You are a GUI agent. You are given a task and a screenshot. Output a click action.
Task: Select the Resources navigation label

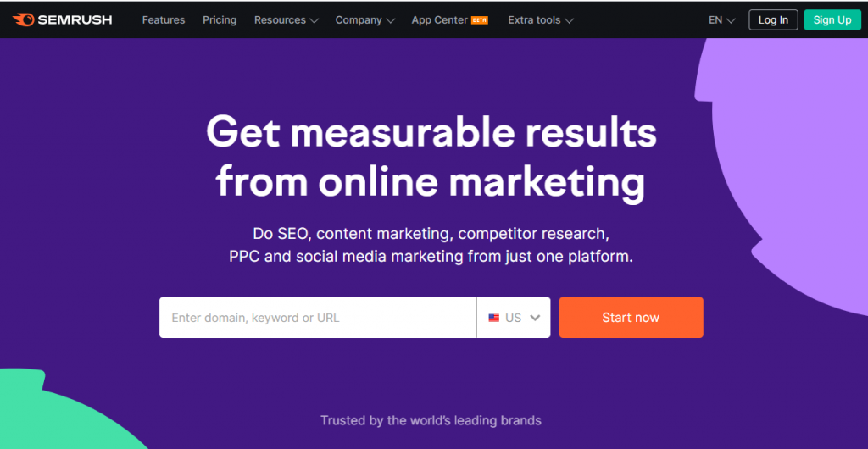[280, 19]
